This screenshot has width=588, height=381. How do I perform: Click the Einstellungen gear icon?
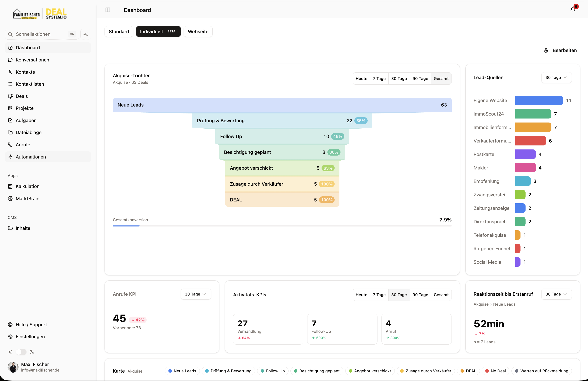[x=10, y=337]
